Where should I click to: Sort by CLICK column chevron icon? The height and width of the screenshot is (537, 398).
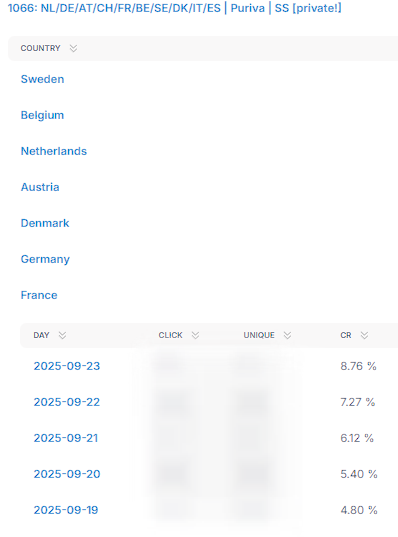195,335
